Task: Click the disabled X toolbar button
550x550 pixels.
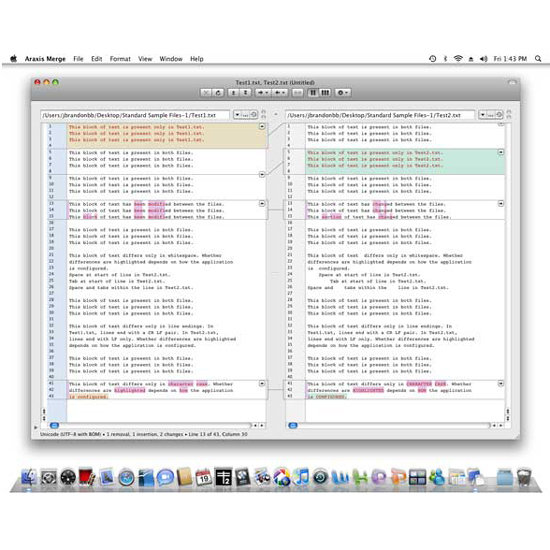Action: (x=206, y=93)
